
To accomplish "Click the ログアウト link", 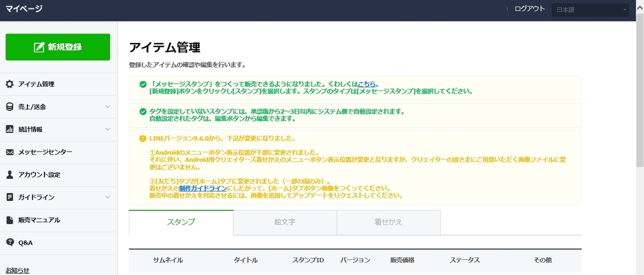I will (x=530, y=9).
